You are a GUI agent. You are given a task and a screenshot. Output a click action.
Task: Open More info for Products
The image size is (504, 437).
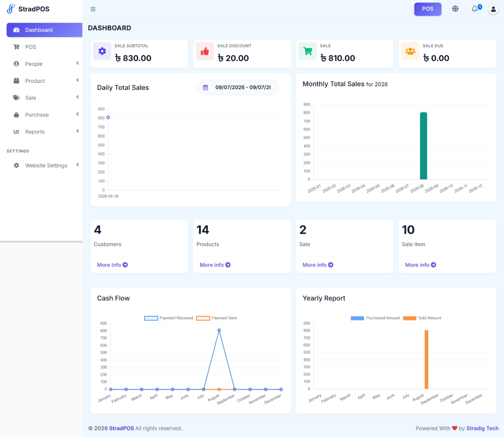pos(215,265)
